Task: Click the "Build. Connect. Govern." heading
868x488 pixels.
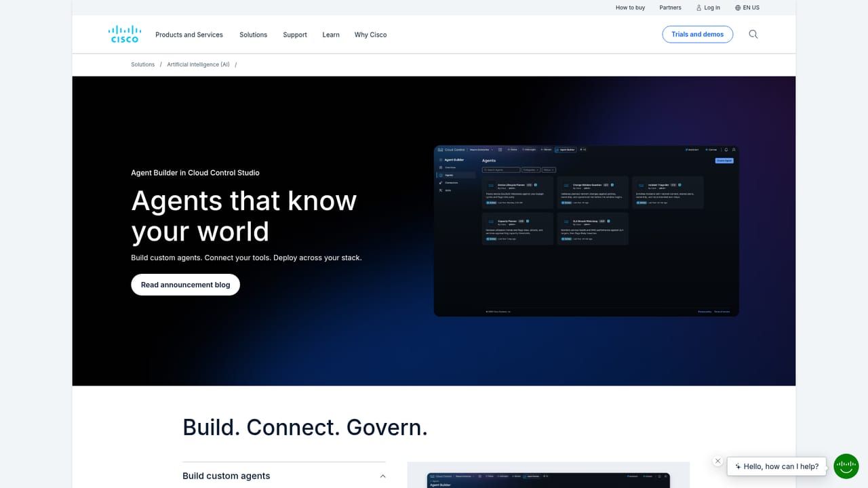Action: click(x=305, y=427)
